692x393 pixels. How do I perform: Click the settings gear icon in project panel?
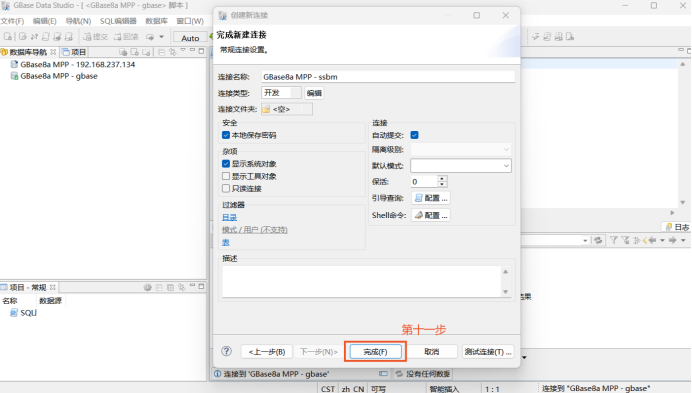(x=147, y=287)
